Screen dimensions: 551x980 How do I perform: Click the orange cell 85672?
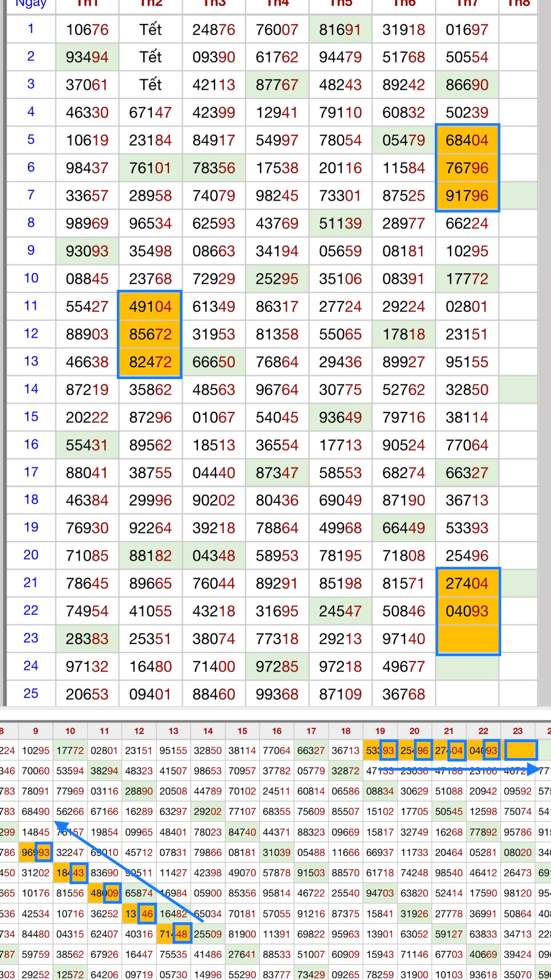[x=150, y=334]
